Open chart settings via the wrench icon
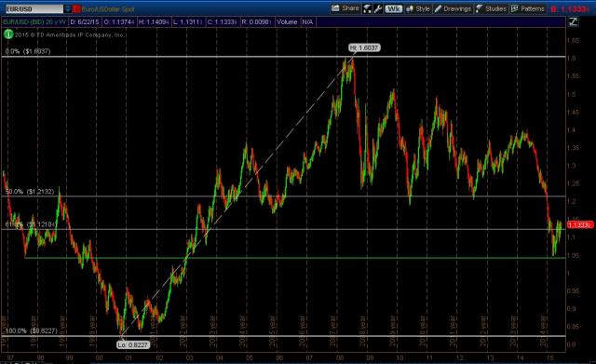The width and height of the screenshot is (596, 364). click(378, 8)
